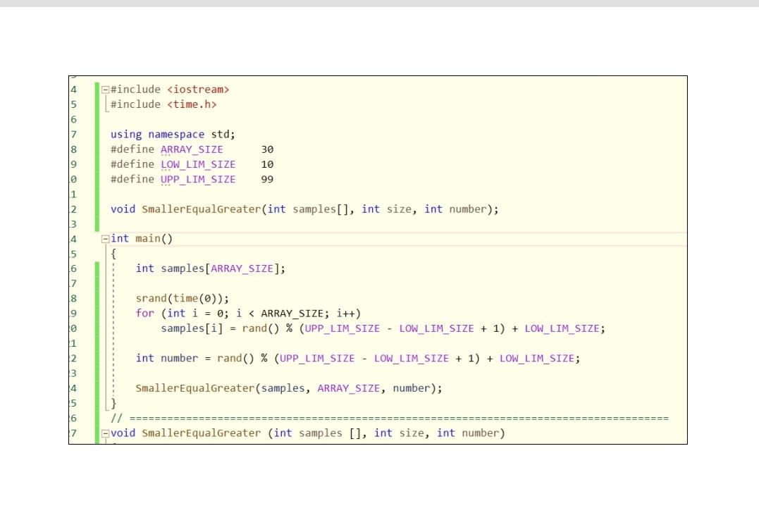Click the ARRAY_SIZE macro in #define line
Screen dimensions: 759x532
tap(192, 149)
